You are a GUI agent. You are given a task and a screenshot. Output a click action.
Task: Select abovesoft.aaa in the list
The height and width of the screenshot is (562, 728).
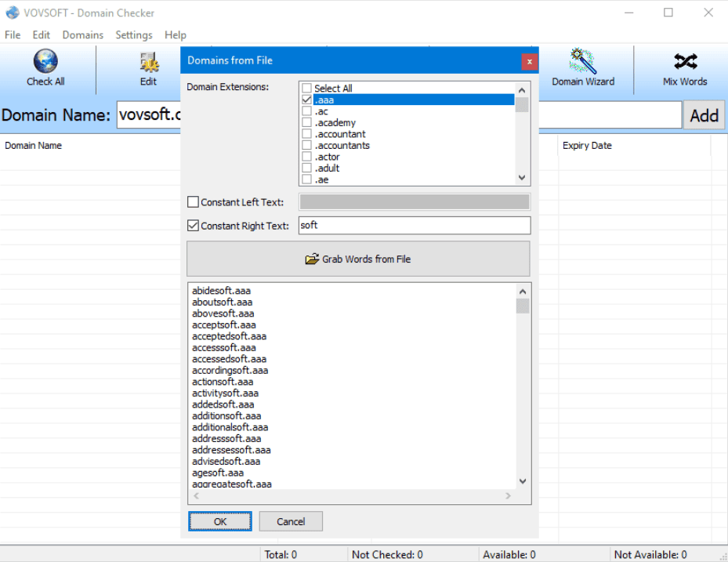click(x=223, y=314)
